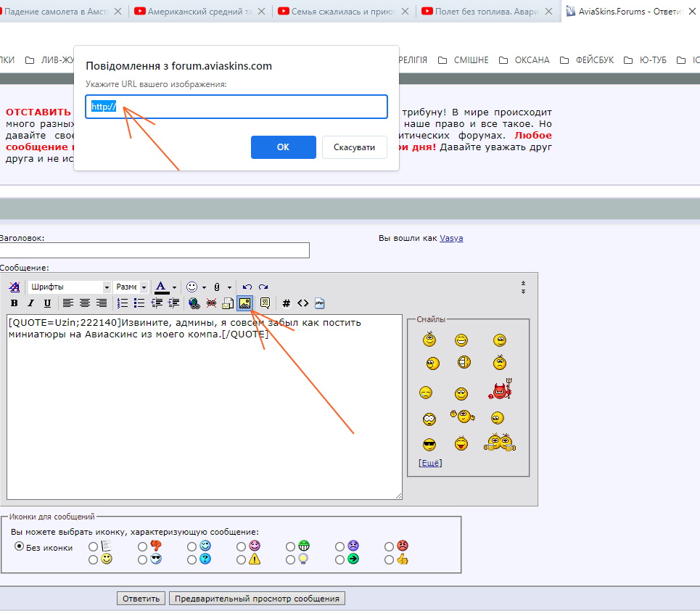Image resolution: width=700 pixels, height=616 pixels.
Task: Insert a bulleted list
Action: [x=139, y=303]
